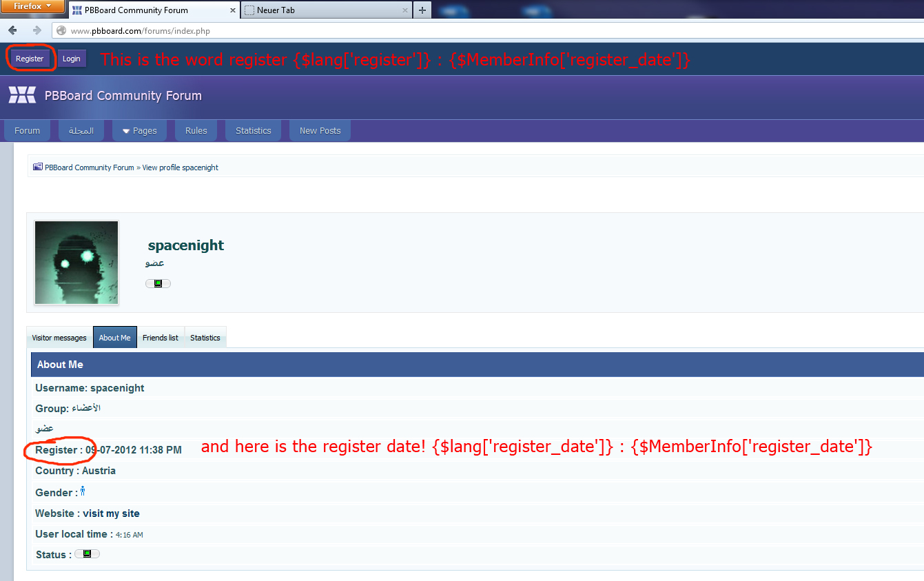The width and height of the screenshot is (924, 581).
Task: Click the status icon in Status row
Action: 87,553
